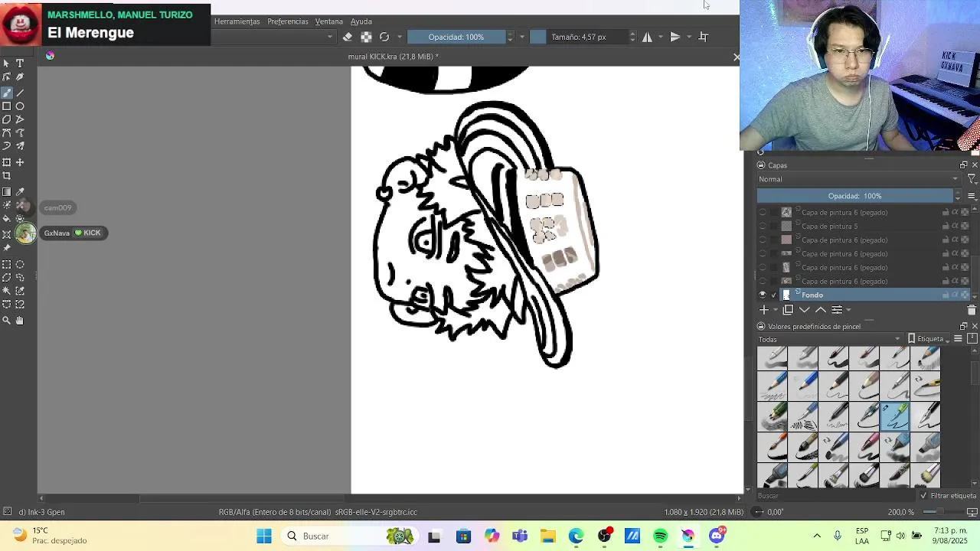Toggle lock on Capa de pintura 5
This screenshot has height=551, width=980.
(946, 227)
